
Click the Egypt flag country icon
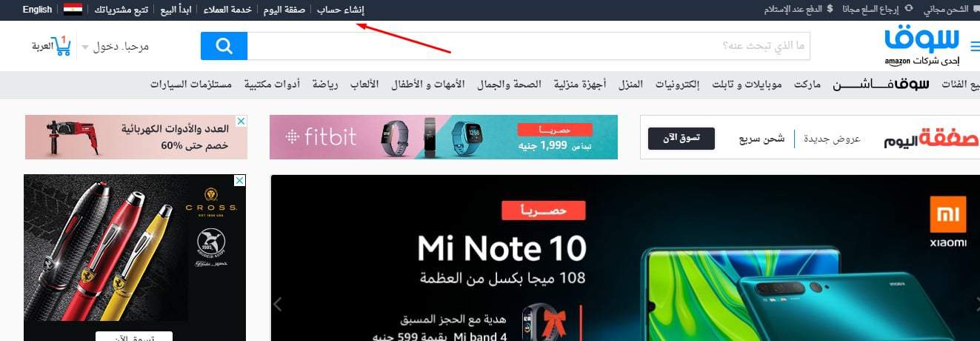pos(73,10)
